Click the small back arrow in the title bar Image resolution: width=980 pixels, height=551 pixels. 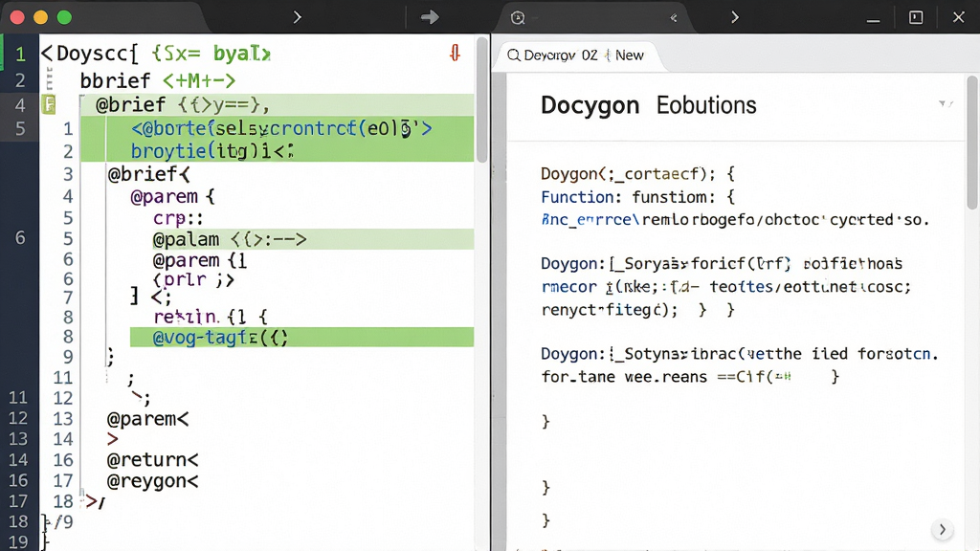click(x=674, y=17)
